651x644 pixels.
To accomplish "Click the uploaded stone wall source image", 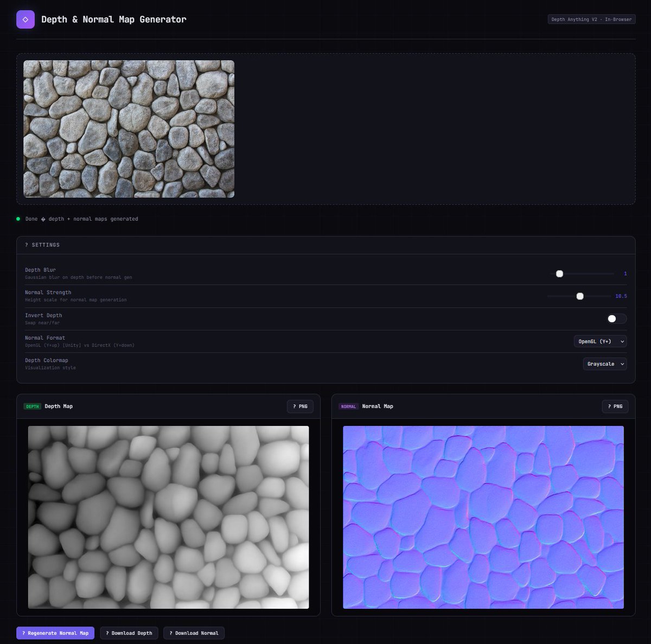I will (129, 129).
